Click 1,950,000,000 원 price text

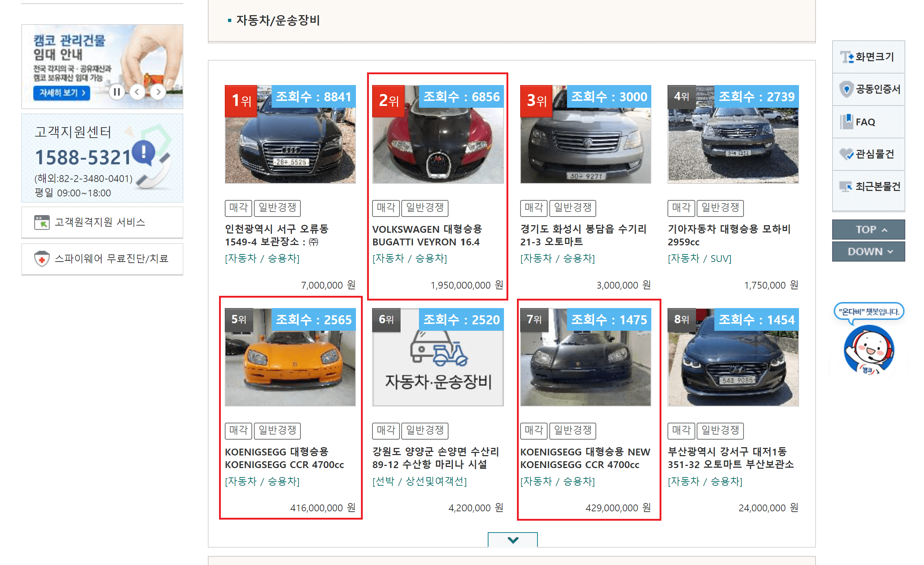pyautogui.click(x=467, y=285)
